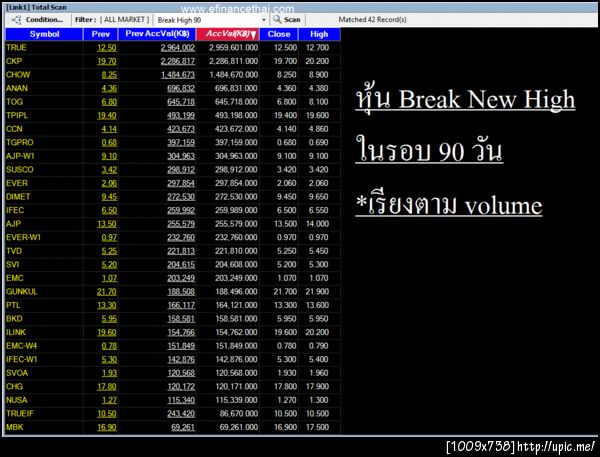Click TRUEIF Prev AccVal 243,420
The width and height of the screenshot is (600, 457).
pos(181,414)
